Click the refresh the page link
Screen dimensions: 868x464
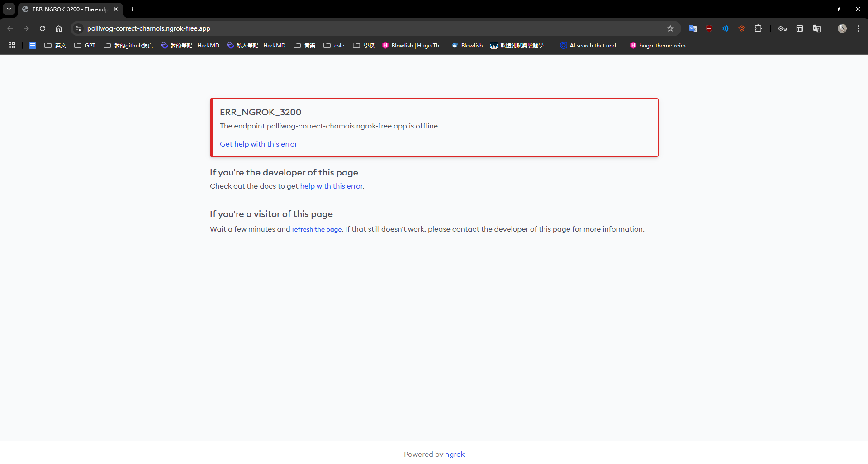pyautogui.click(x=317, y=229)
